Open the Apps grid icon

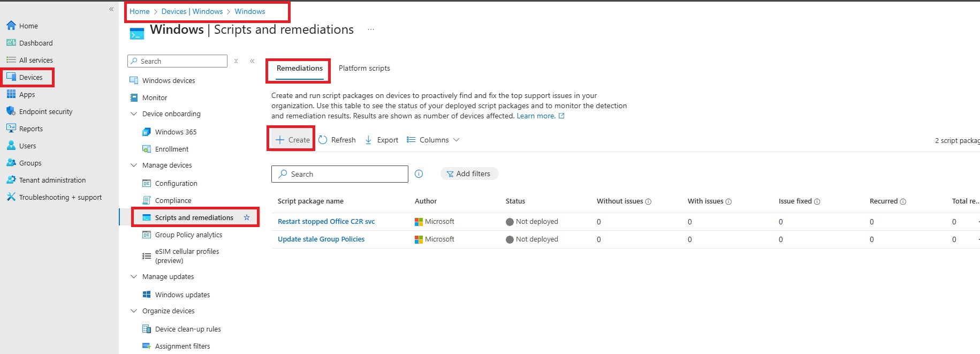click(x=11, y=94)
